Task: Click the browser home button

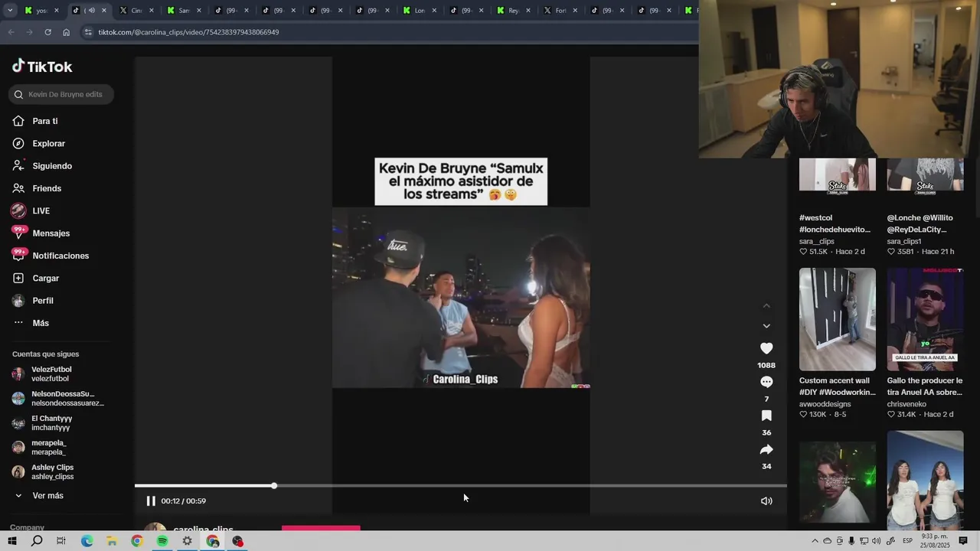Action: pos(66,32)
